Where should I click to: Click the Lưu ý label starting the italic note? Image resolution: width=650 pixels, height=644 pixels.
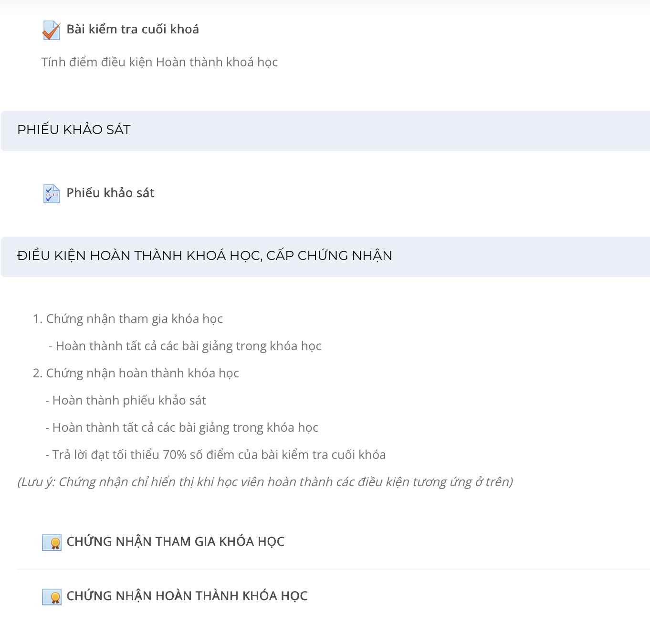(36, 482)
